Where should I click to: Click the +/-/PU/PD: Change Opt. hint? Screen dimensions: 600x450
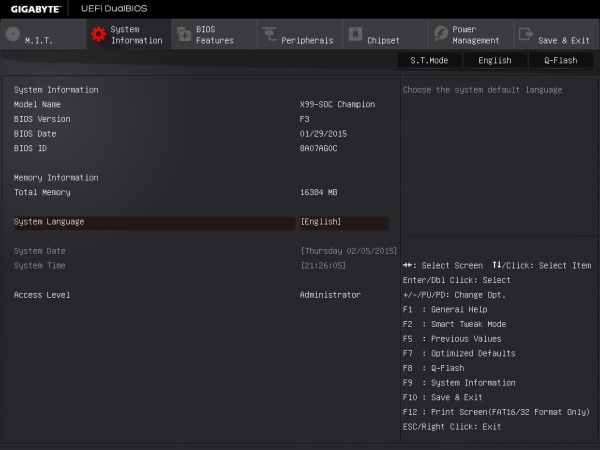pyautogui.click(x=454, y=295)
